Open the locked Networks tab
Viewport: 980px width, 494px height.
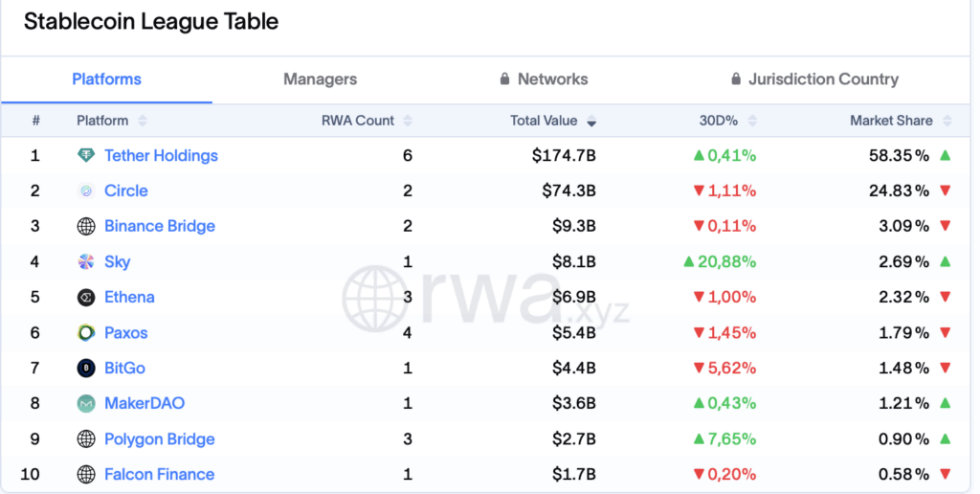(x=544, y=79)
